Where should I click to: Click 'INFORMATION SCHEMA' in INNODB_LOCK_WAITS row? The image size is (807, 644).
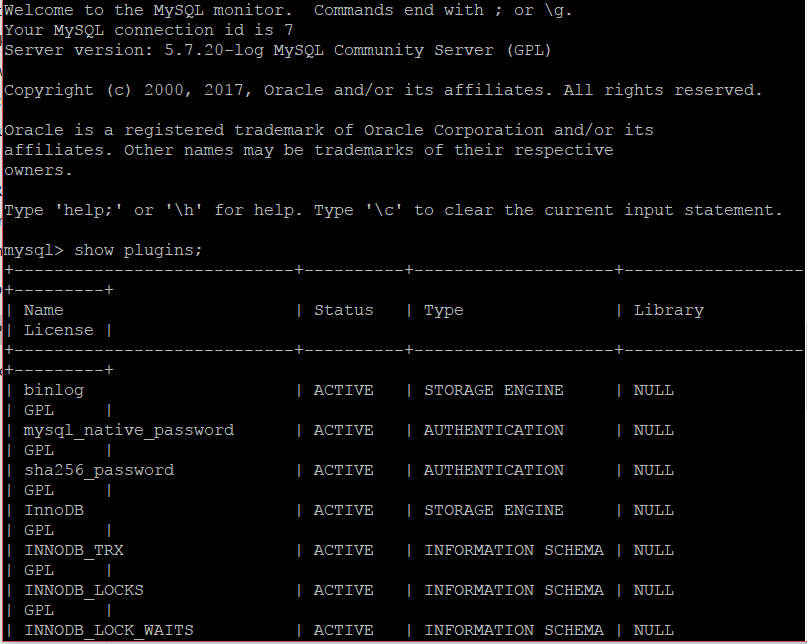(514, 630)
